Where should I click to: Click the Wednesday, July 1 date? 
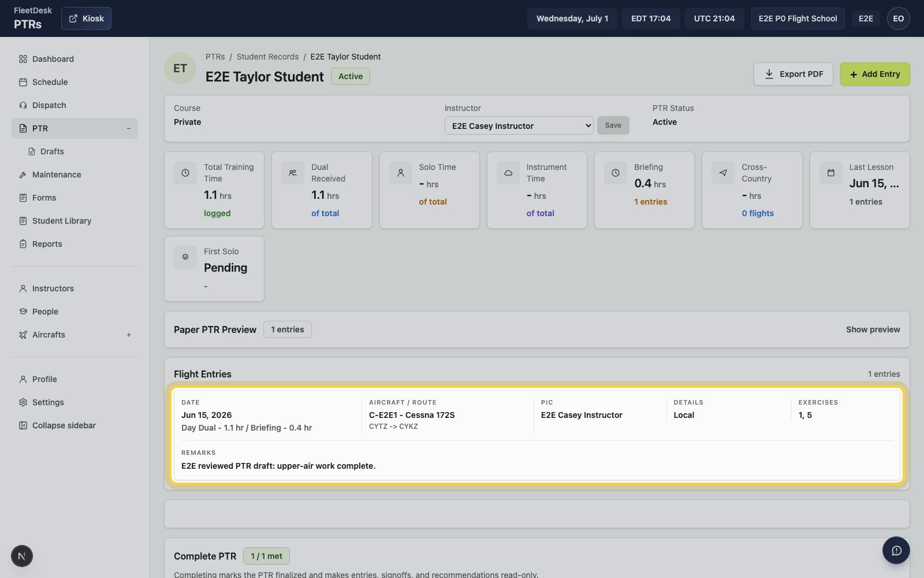[x=572, y=18]
